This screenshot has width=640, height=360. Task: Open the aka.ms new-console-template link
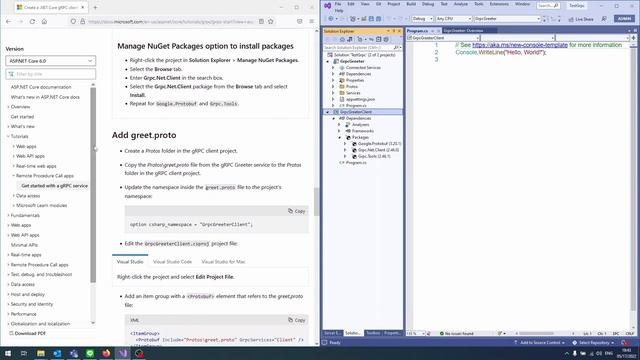[520, 45]
